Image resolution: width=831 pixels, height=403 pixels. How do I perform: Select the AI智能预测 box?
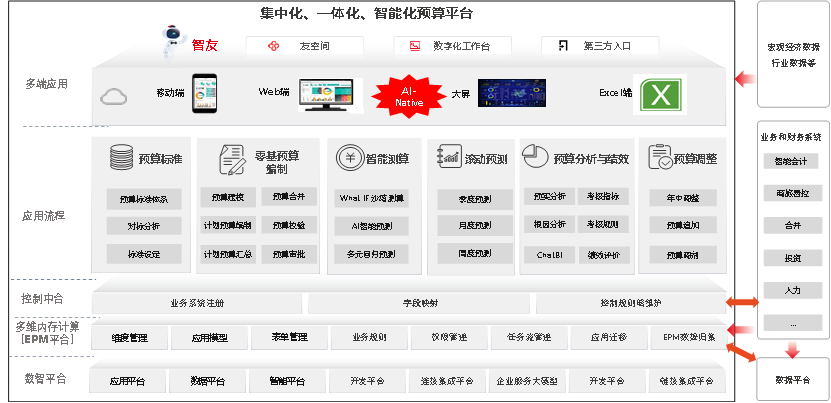(x=372, y=226)
